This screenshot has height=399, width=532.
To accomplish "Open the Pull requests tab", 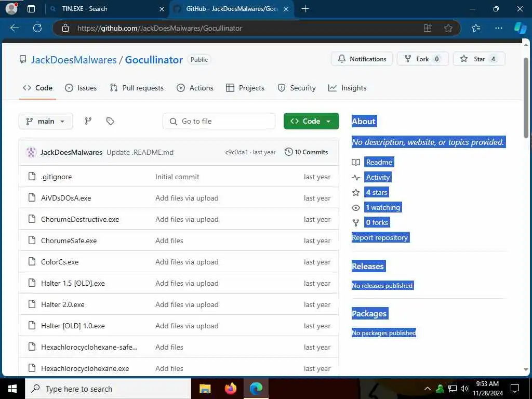I will 137,88.
